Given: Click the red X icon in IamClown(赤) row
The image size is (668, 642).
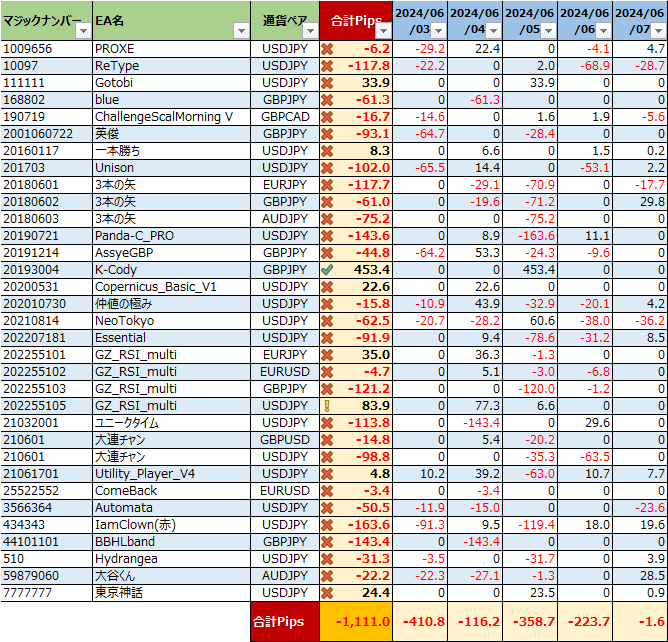Looking at the screenshot, I should coord(327,525).
